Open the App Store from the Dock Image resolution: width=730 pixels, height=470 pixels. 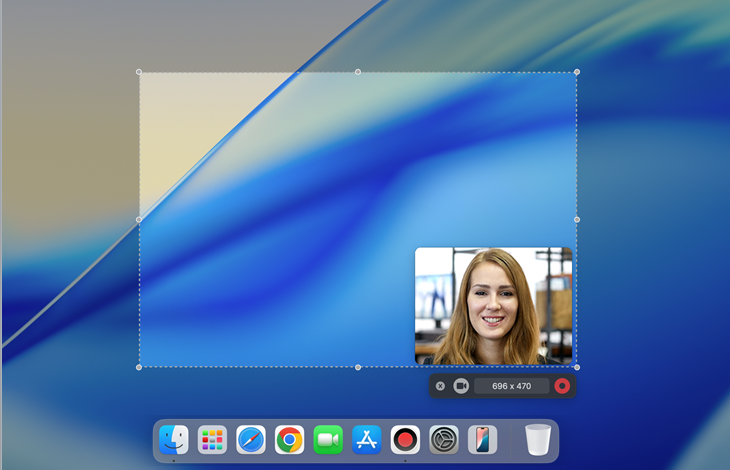367,439
